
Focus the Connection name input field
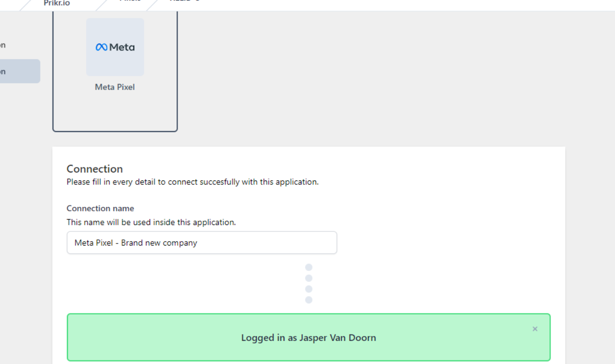[201, 242]
